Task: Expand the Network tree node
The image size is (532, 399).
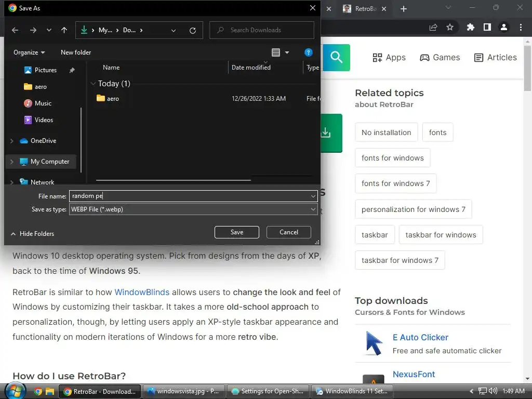Action: click(x=12, y=182)
